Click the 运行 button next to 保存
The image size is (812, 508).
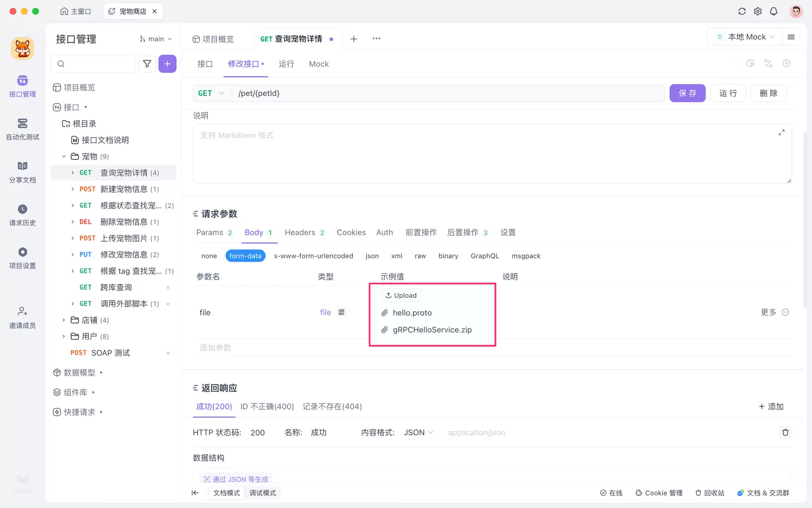pos(728,93)
